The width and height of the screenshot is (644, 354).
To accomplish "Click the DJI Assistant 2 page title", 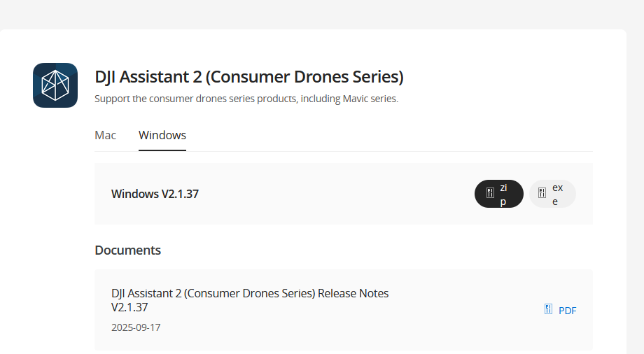I will click(249, 77).
